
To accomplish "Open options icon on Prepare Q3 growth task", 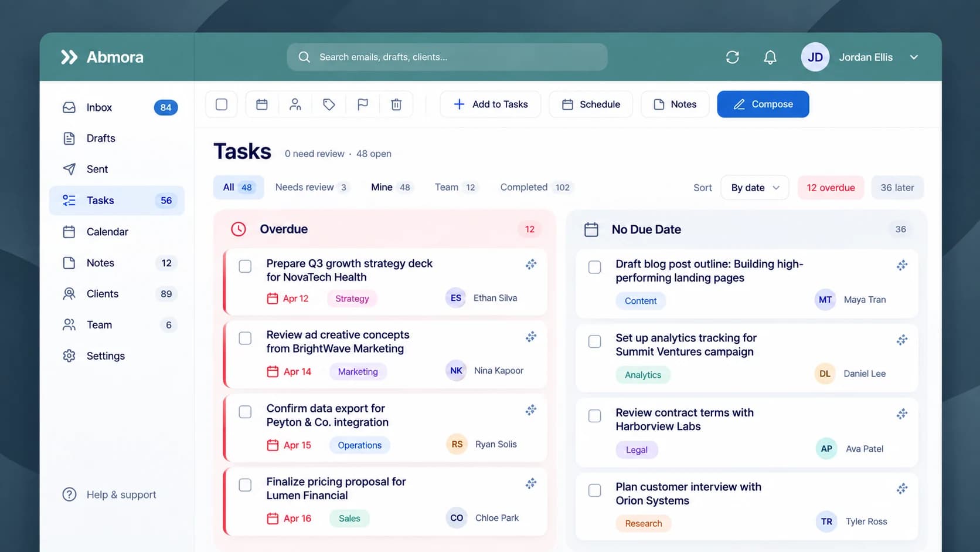I will (x=531, y=265).
